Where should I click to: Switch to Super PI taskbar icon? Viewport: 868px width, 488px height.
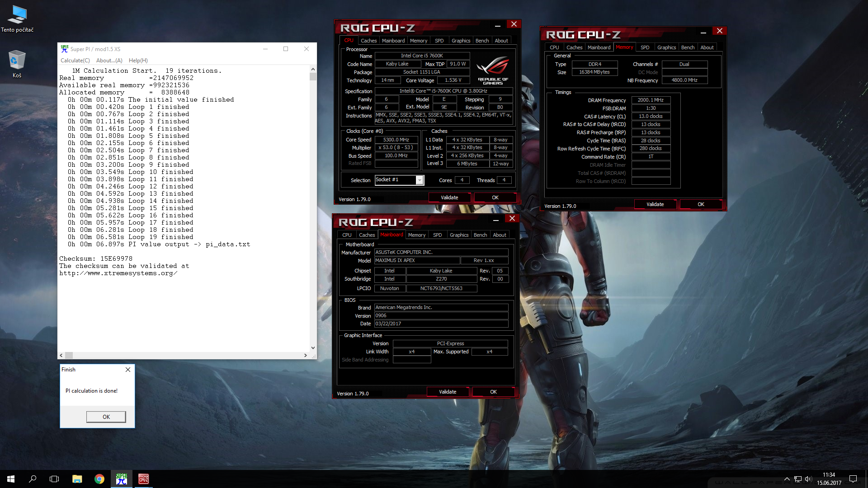pos(122,479)
